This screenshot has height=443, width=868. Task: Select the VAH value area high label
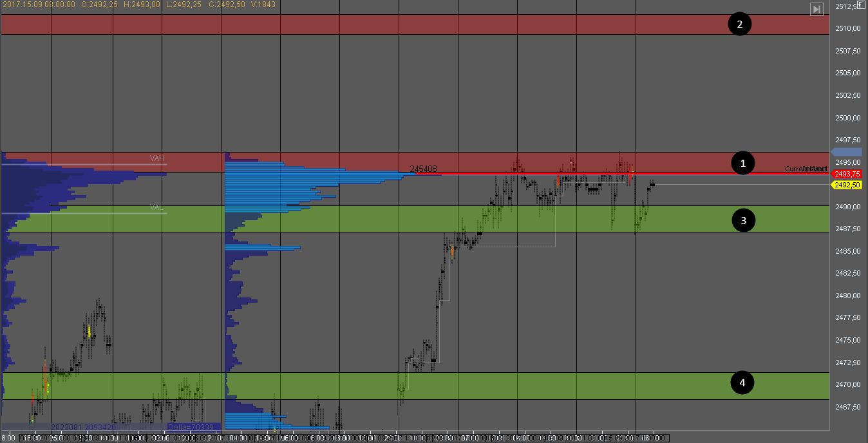(x=157, y=158)
